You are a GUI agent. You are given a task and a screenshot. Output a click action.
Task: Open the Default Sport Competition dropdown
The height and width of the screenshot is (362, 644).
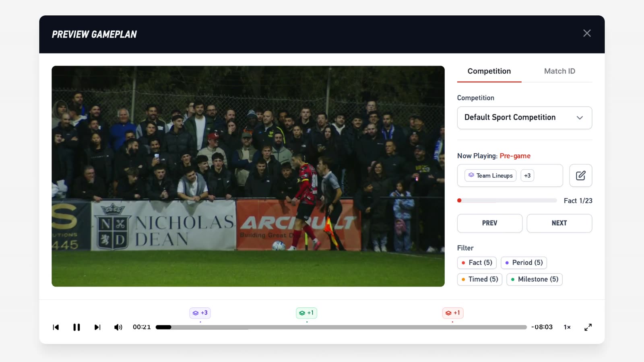pos(524,117)
